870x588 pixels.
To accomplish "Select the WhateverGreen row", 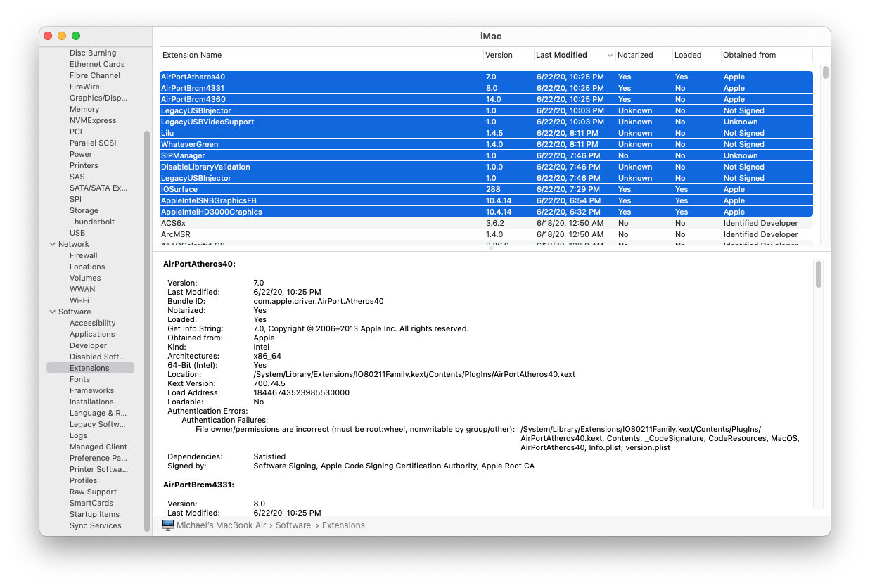I will [x=486, y=144].
